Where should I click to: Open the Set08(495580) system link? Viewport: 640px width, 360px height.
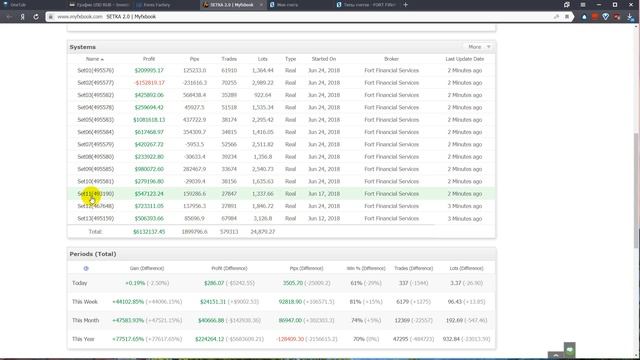click(96, 157)
